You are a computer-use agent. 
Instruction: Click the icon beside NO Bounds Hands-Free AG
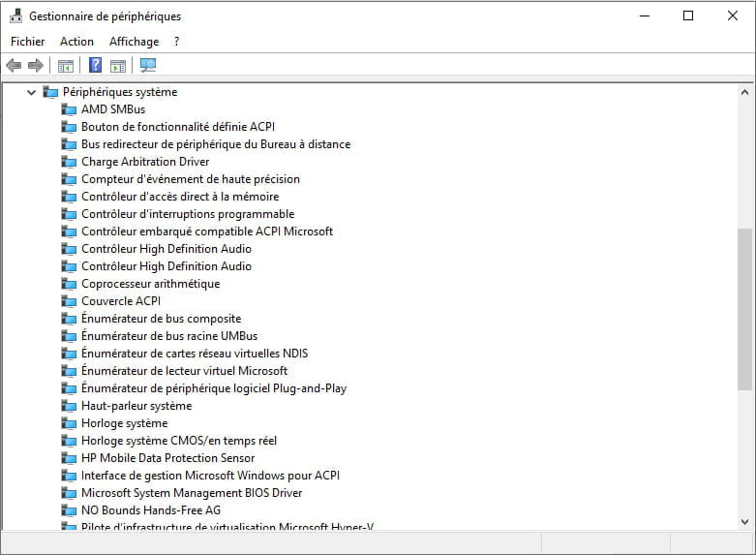click(69, 510)
